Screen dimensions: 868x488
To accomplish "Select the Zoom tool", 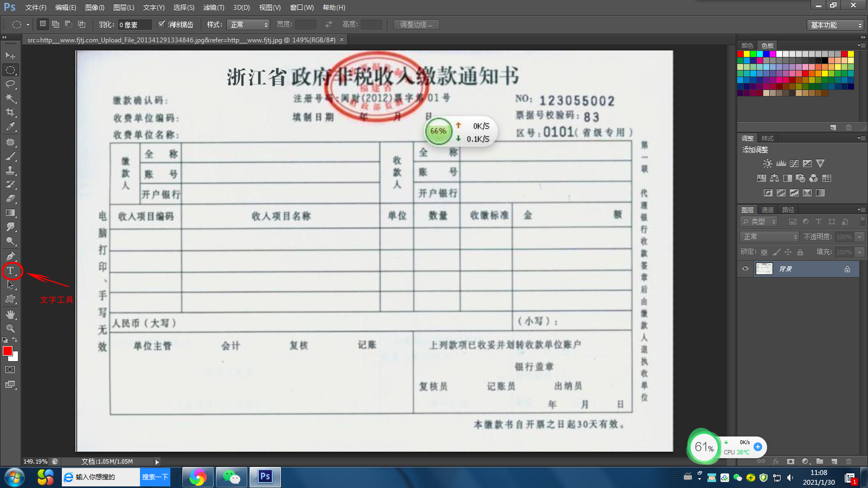I will (x=10, y=329).
